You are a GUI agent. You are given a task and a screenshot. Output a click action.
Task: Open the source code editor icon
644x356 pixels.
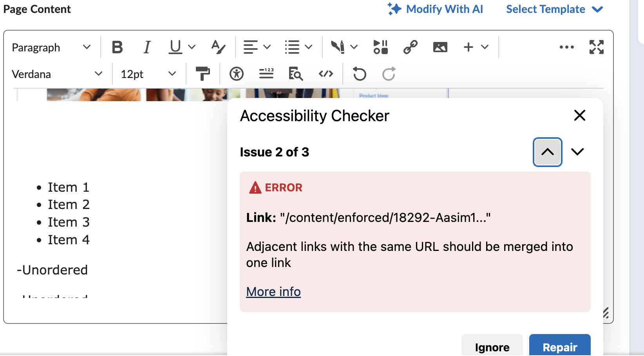326,74
